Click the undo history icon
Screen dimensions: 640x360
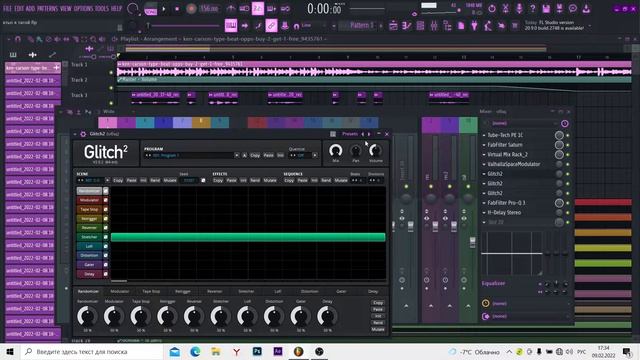point(492,9)
